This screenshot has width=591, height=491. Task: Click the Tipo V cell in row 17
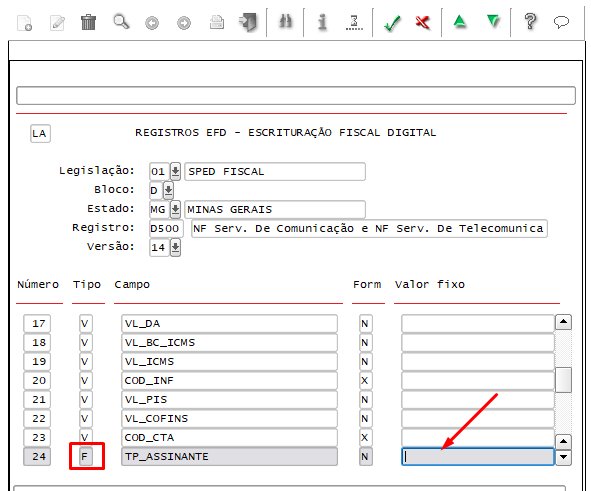click(x=86, y=324)
